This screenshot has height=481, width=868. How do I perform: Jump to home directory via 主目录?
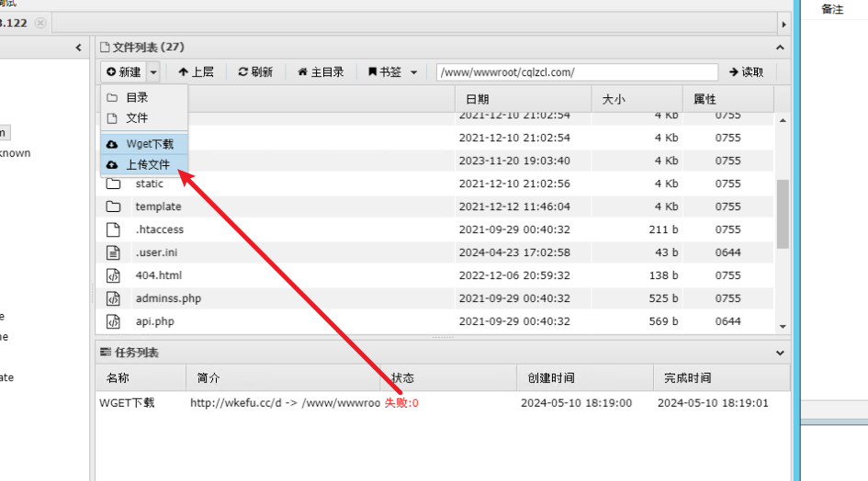tap(321, 72)
